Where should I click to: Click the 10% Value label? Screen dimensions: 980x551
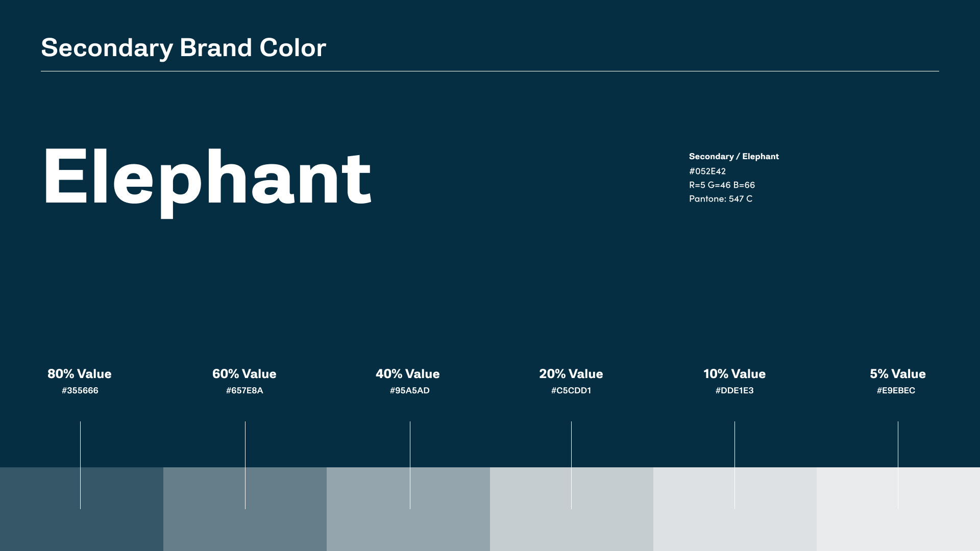[734, 374]
